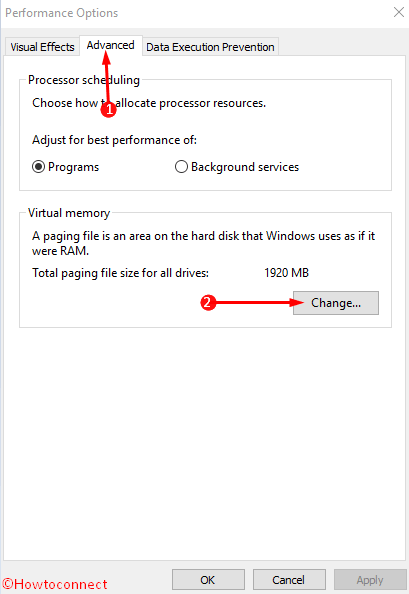The image size is (409, 594).
Task: Confirm settings with the OK button
Action: 208,580
